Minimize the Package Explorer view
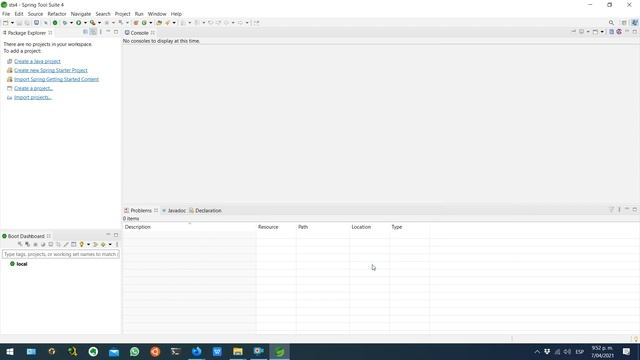The image size is (640, 360). [108, 31]
